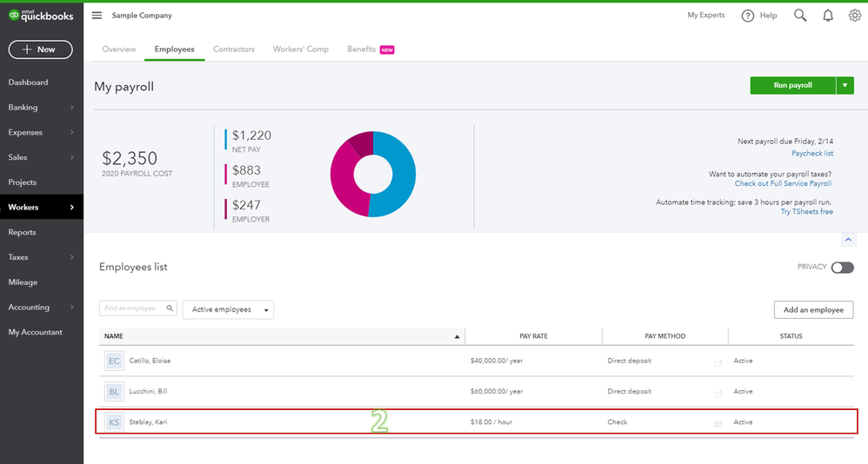
Task: Open the Workers' Comp tab
Action: [301, 50]
